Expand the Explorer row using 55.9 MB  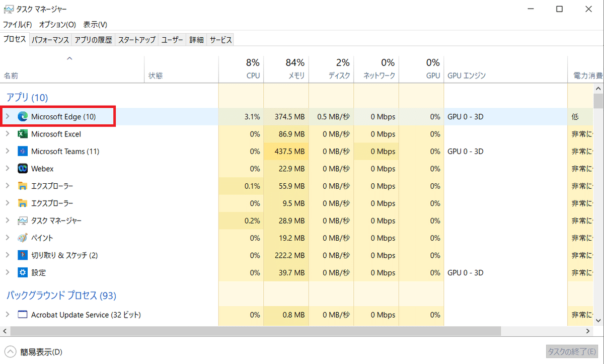8,186
